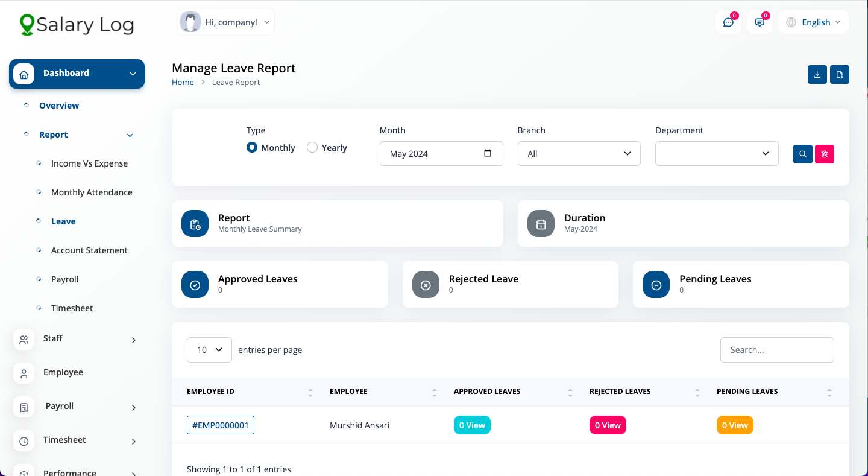868x476 pixels.
Task: Click the pink reset filter trash icon
Action: [825, 154]
